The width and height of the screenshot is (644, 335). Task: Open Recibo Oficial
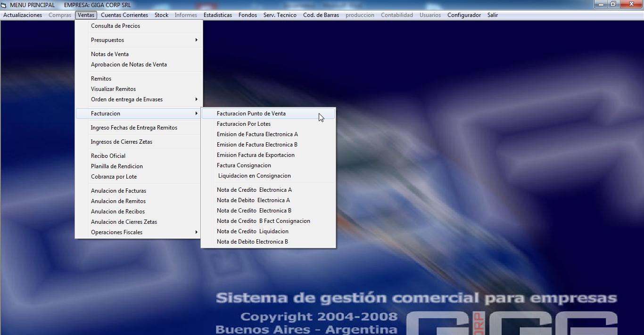pos(139,156)
